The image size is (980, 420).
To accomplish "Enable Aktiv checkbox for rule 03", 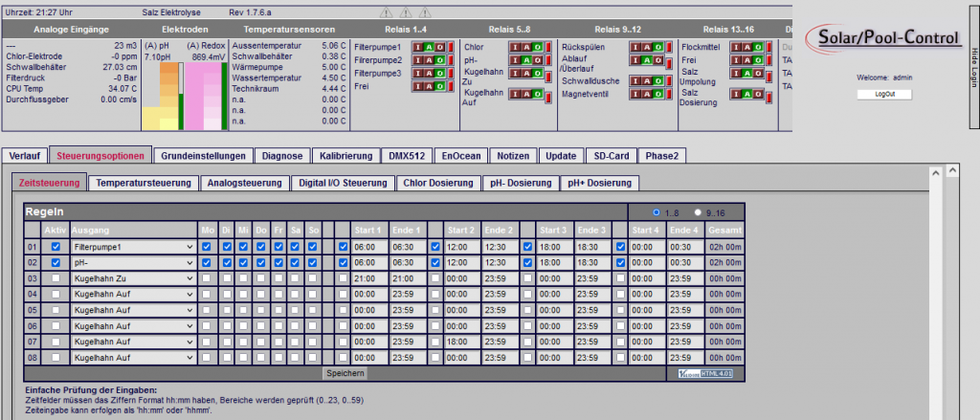I will click(56, 278).
